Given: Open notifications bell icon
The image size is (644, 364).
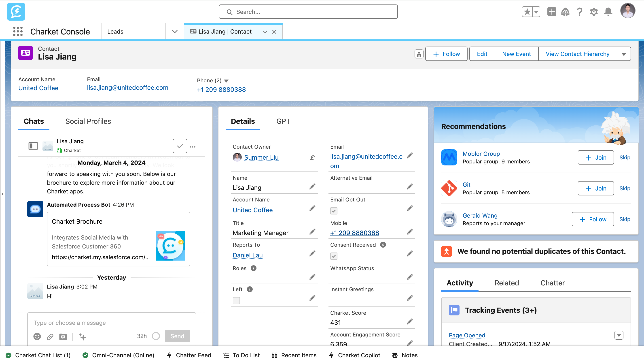Looking at the screenshot, I should tap(608, 11).
